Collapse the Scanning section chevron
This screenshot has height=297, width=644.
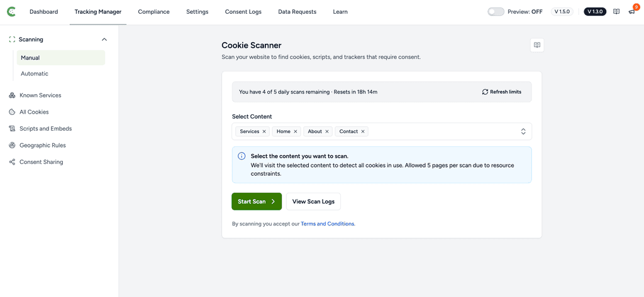pyautogui.click(x=104, y=40)
